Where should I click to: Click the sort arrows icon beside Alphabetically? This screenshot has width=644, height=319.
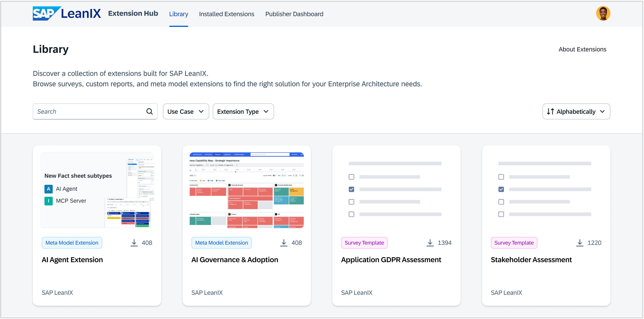[x=550, y=111]
